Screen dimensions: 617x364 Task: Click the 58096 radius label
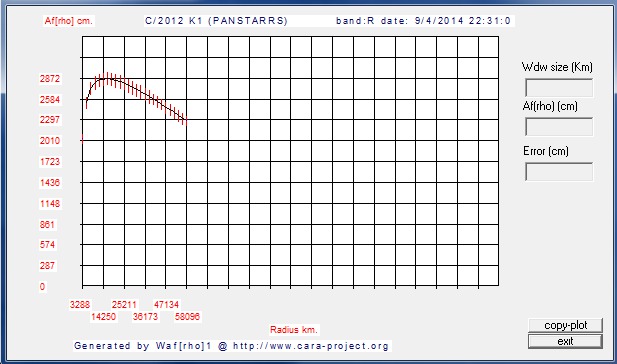[x=187, y=316]
